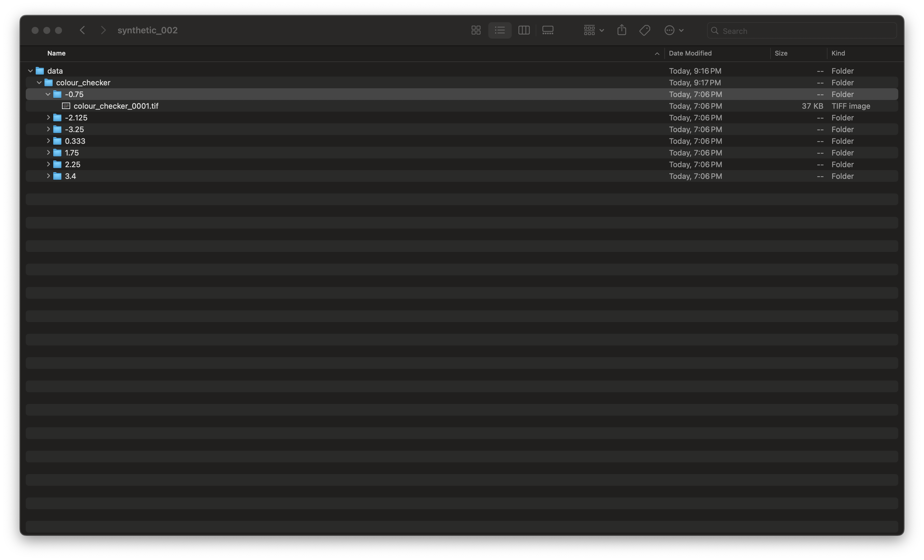924x560 pixels.
Task: Sort by Size column header
Action: pos(781,53)
